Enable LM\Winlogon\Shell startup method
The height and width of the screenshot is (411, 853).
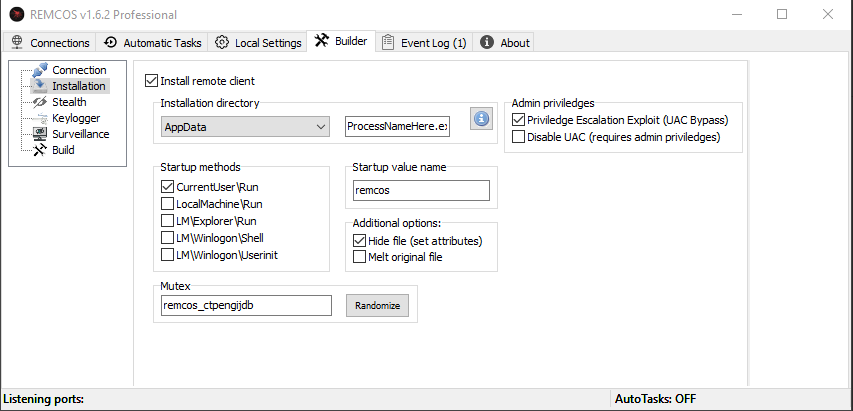(167, 238)
